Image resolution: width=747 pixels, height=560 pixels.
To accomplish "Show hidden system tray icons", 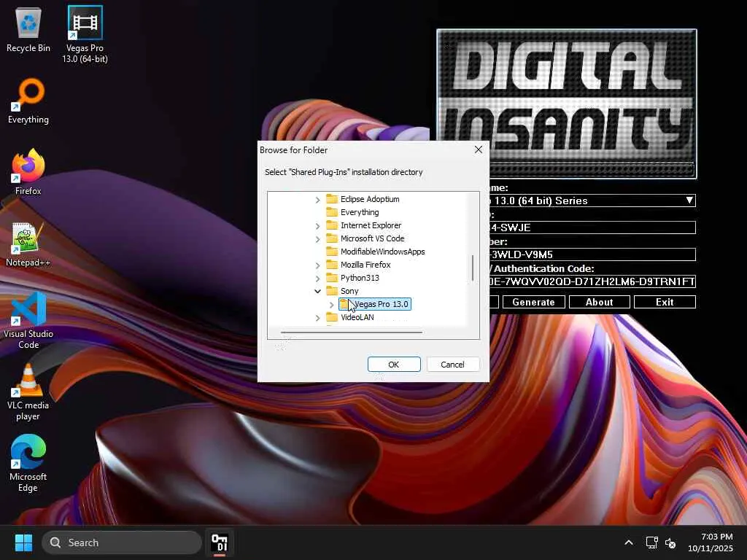I will (628, 543).
